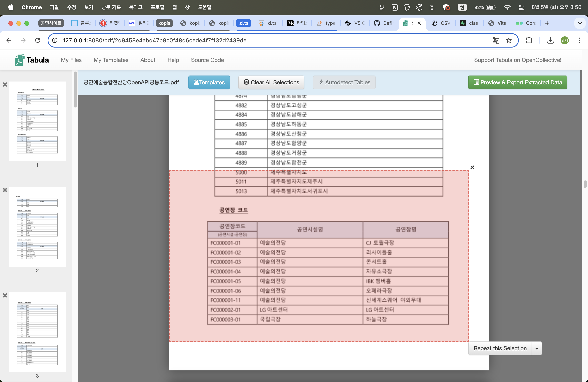Select page 2 thumbnail
The image size is (588, 382).
[37, 227]
